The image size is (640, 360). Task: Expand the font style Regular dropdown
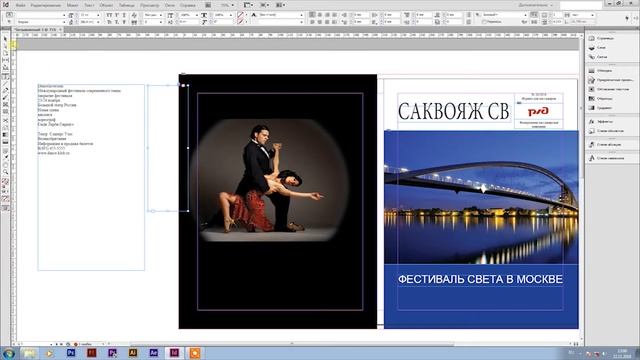tap(63, 22)
